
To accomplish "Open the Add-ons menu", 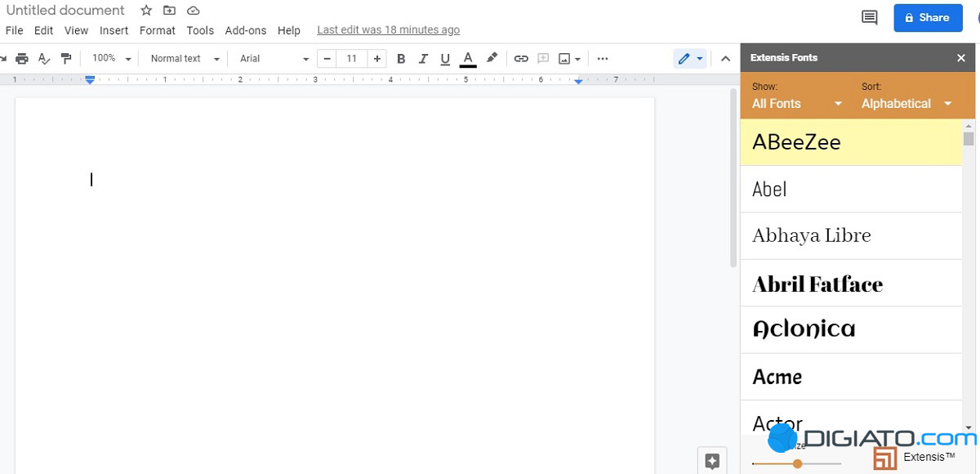I will click(245, 30).
